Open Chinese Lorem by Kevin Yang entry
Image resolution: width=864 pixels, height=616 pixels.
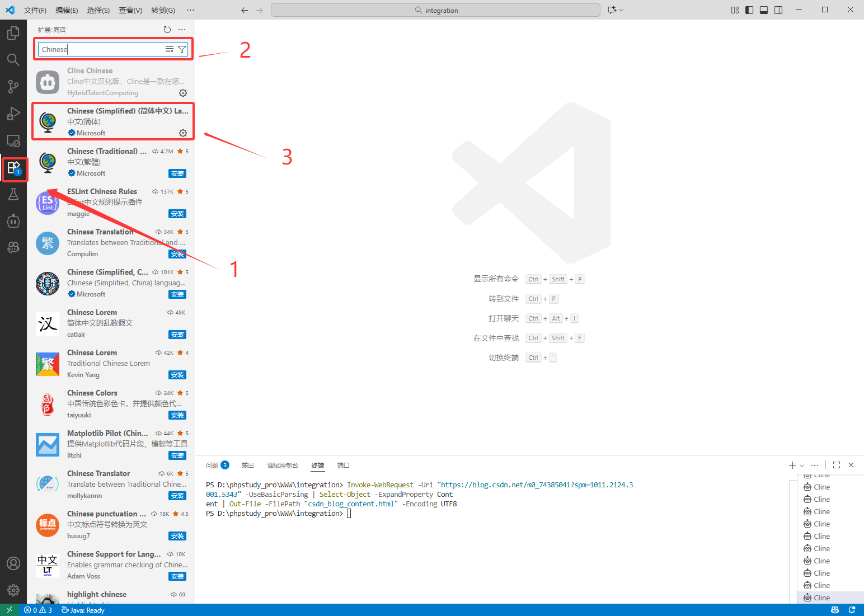(111, 364)
